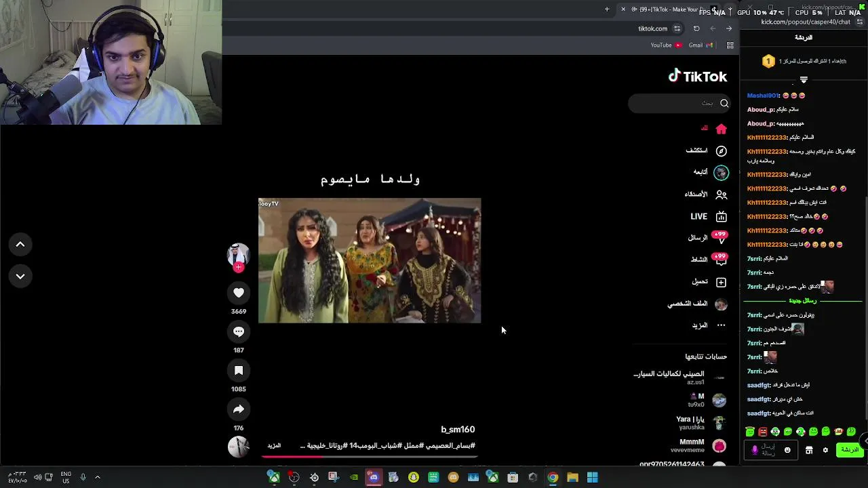This screenshot has height=488, width=868.
Task: Open the followed account Yara yarushka
Action: [x=701, y=423]
